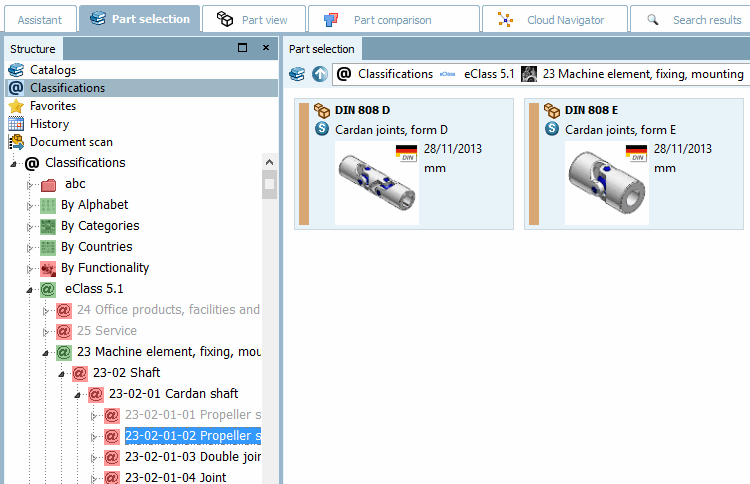Open the Part comparison tab

point(394,20)
